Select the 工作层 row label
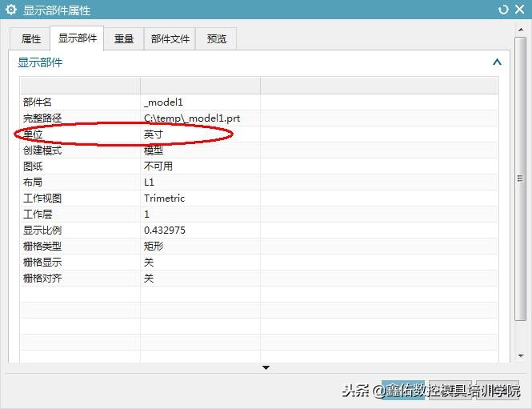 (x=38, y=215)
